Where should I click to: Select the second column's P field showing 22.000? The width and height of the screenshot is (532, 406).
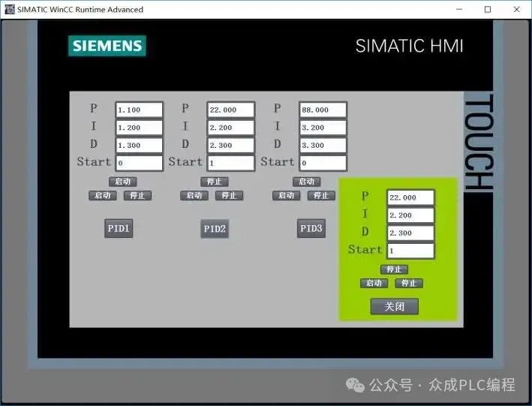230,110
